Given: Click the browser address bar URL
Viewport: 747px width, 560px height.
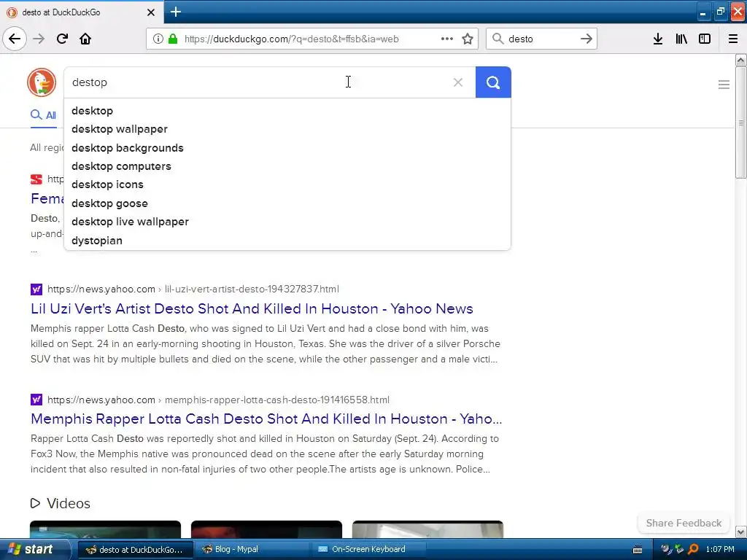Looking at the screenshot, I should pos(292,39).
